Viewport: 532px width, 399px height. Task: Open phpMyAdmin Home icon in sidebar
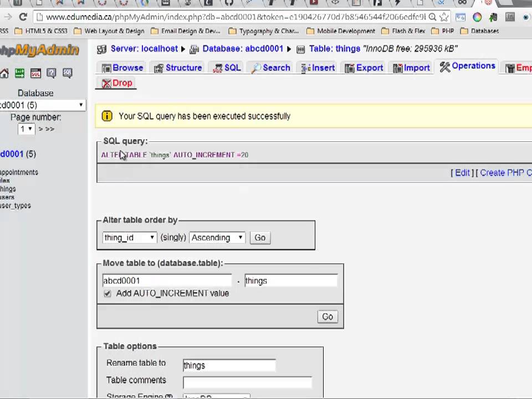click(4, 73)
